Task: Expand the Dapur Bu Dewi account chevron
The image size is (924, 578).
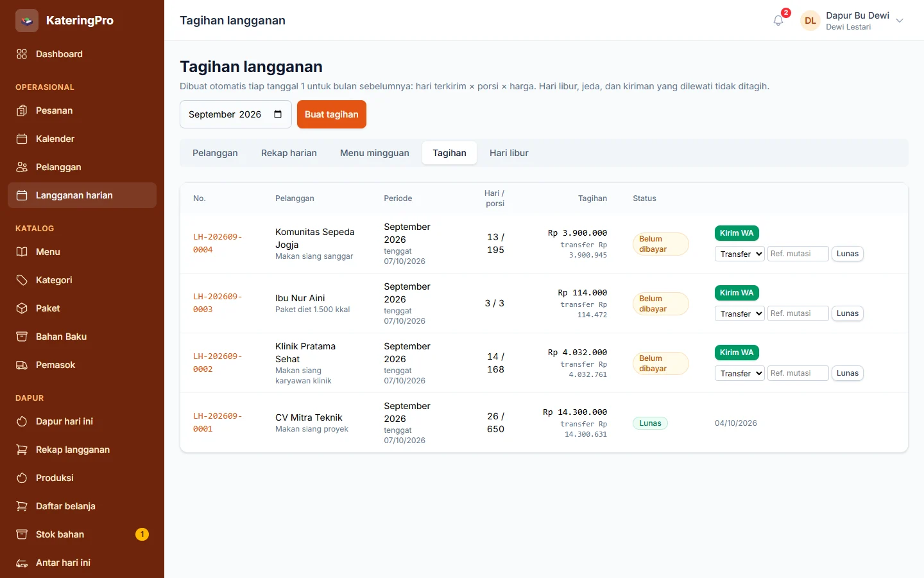Action: point(900,21)
